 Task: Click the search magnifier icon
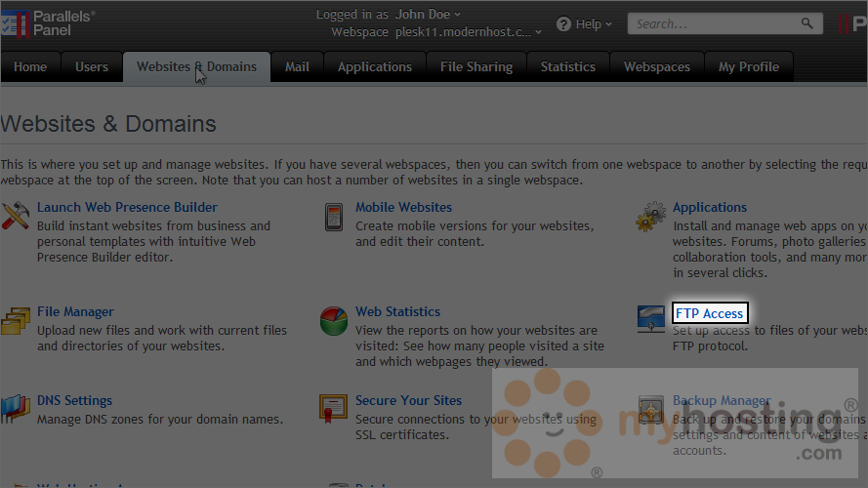pyautogui.click(x=806, y=23)
